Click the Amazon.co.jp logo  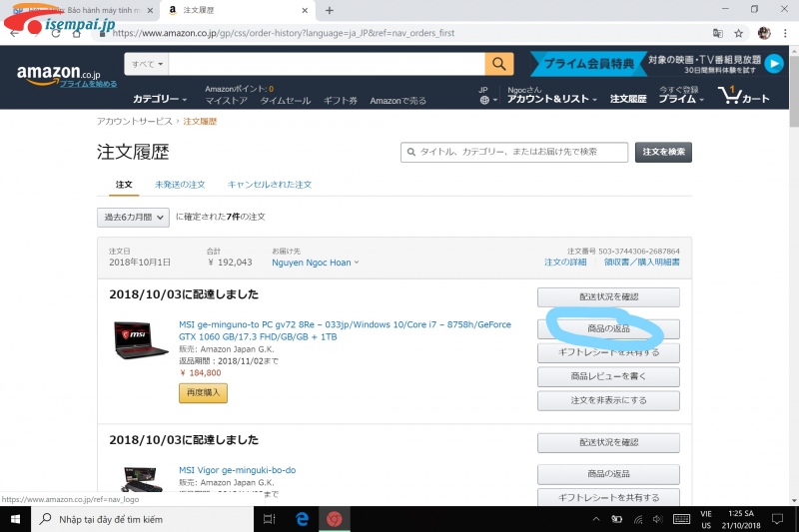click(x=58, y=73)
